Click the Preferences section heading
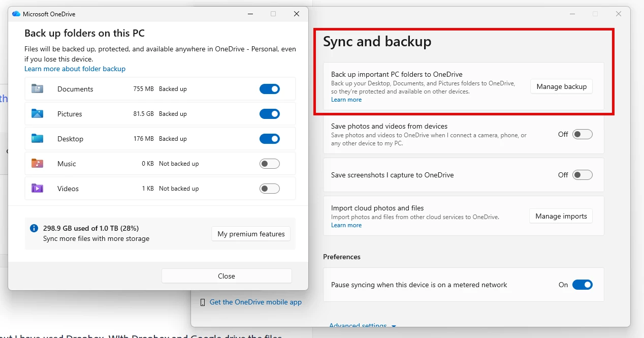 click(342, 257)
